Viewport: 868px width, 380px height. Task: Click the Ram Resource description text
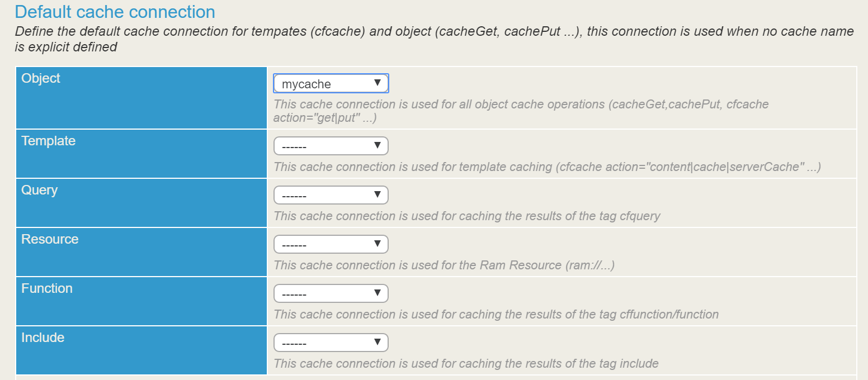(x=444, y=265)
